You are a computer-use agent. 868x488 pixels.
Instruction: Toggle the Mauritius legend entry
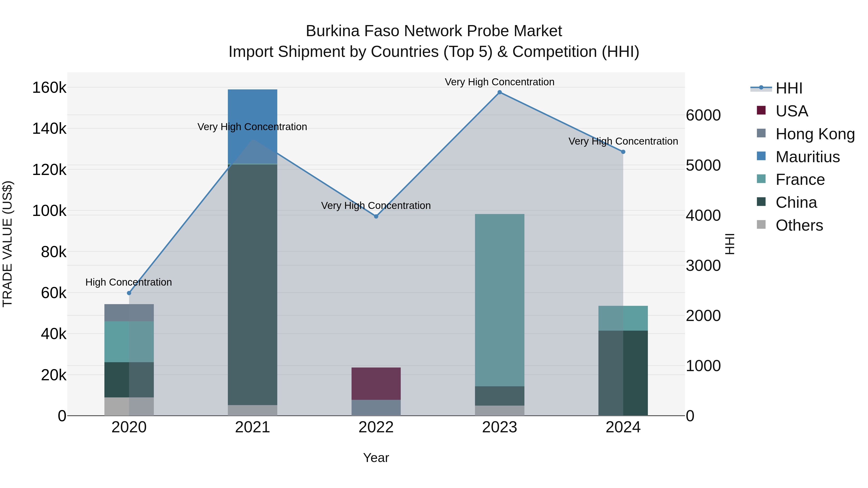(x=798, y=157)
